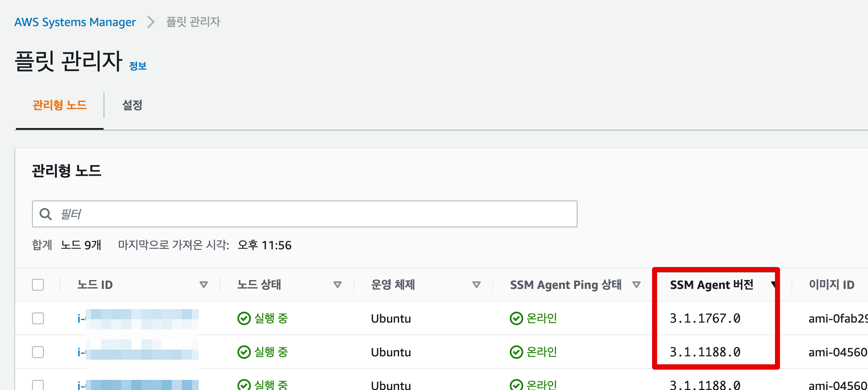Click the 온라인 ping status icon in the first row

517,318
